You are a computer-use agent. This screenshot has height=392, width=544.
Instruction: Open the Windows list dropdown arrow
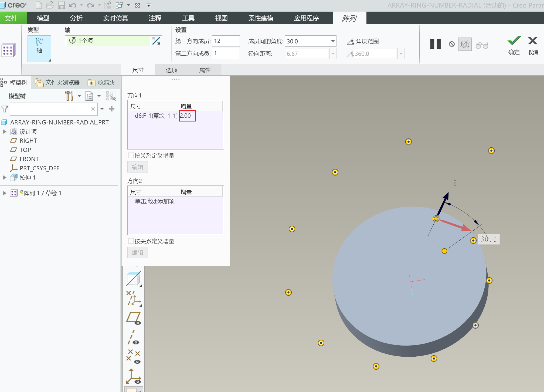[x=128, y=5]
